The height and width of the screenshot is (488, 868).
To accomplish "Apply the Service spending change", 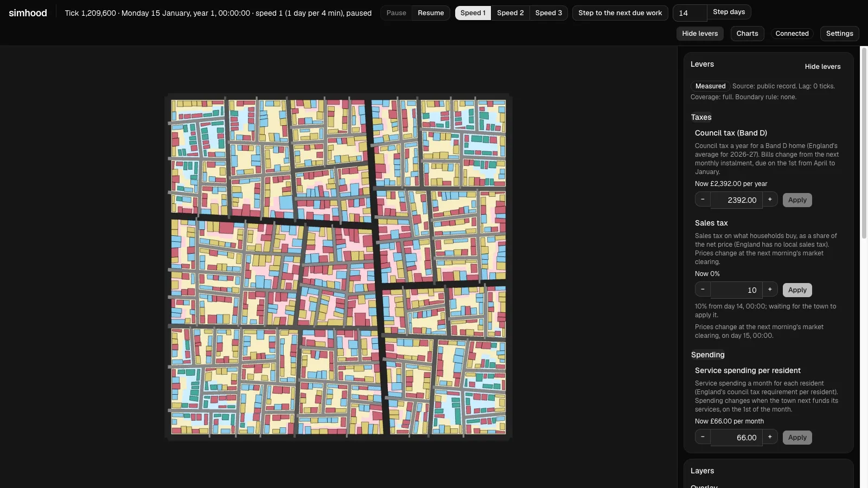I will pyautogui.click(x=797, y=438).
